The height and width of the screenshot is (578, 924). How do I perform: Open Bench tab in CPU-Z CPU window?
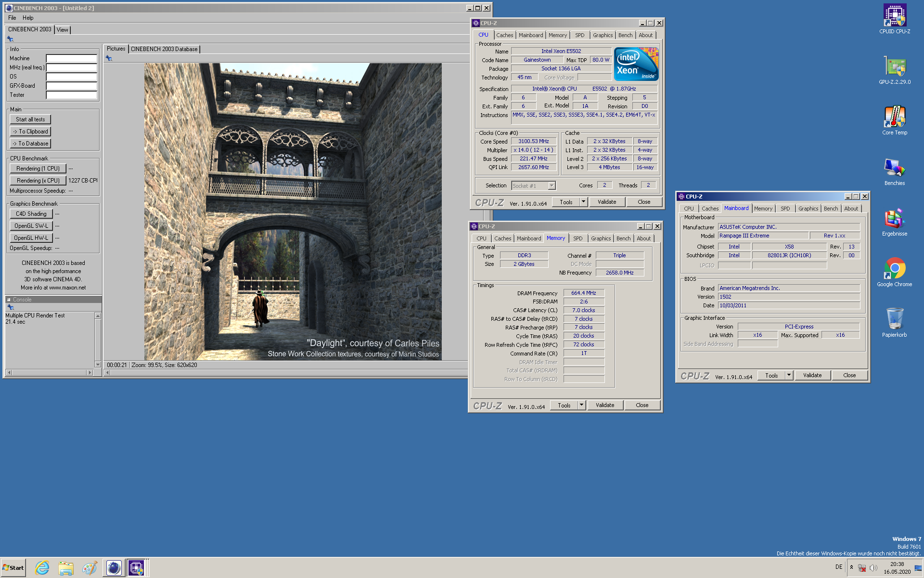[x=625, y=35]
